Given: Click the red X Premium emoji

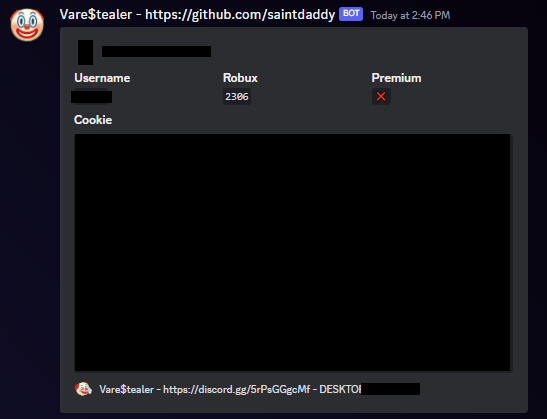Looking at the screenshot, I should (381, 97).
